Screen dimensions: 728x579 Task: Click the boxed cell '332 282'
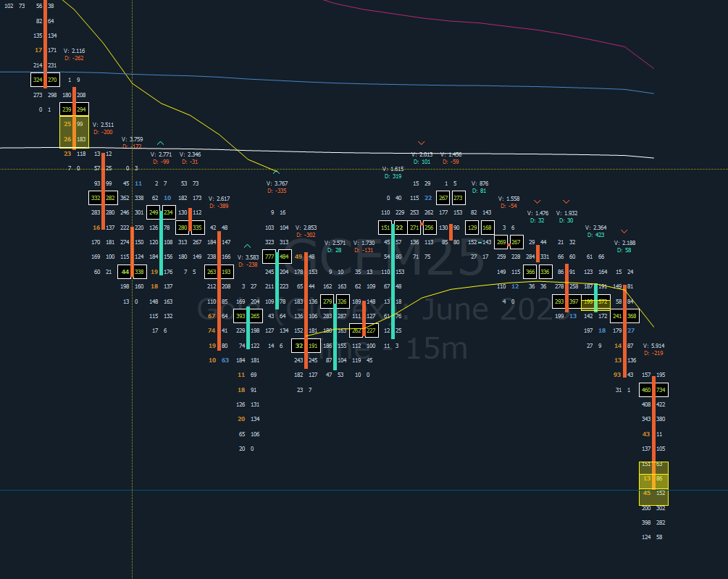[103, 198]
